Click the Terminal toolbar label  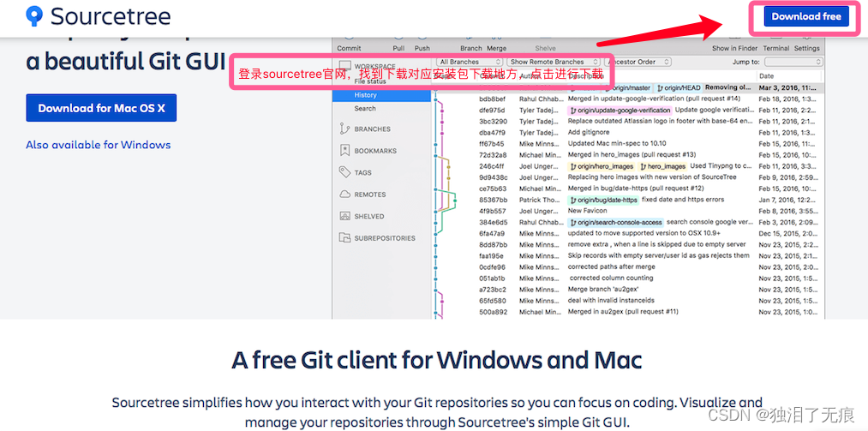click(775, 48)
